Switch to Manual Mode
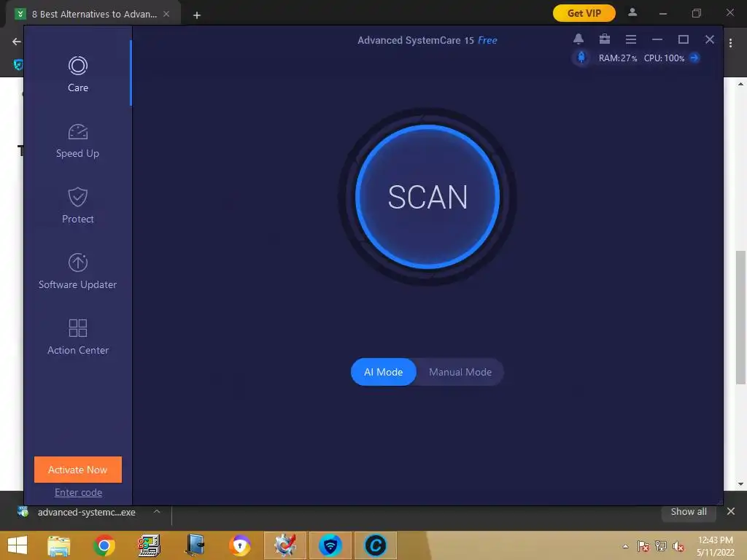This screenshot has width=747, height=560. [x=460, y=372]
